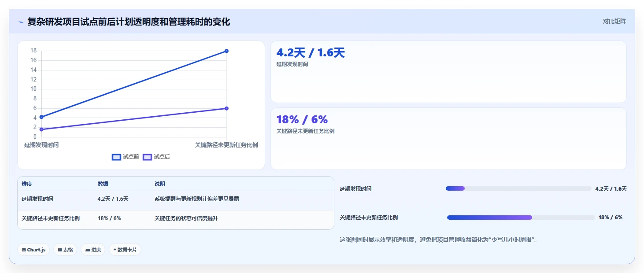Click the icon in the Chart.js chip

pyautogui.click(x=24, y=250)
